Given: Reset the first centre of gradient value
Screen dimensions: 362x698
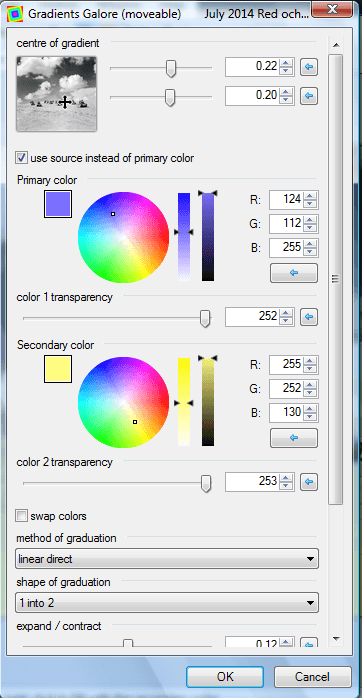Looking at the screenshot, I should (309, 67).
